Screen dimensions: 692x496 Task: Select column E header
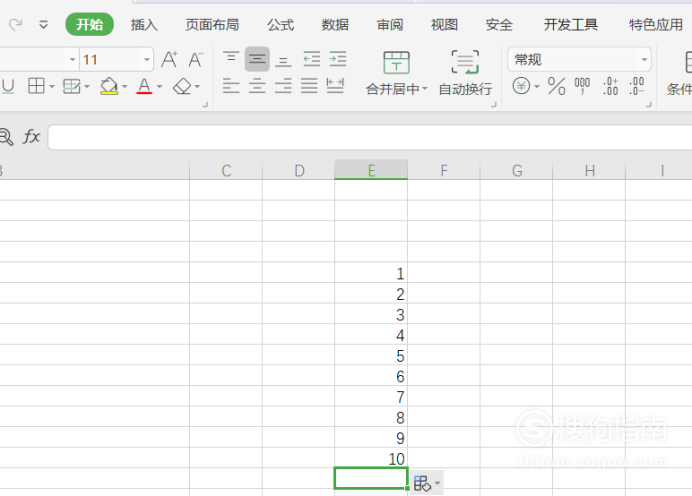(x=371, y=170)
